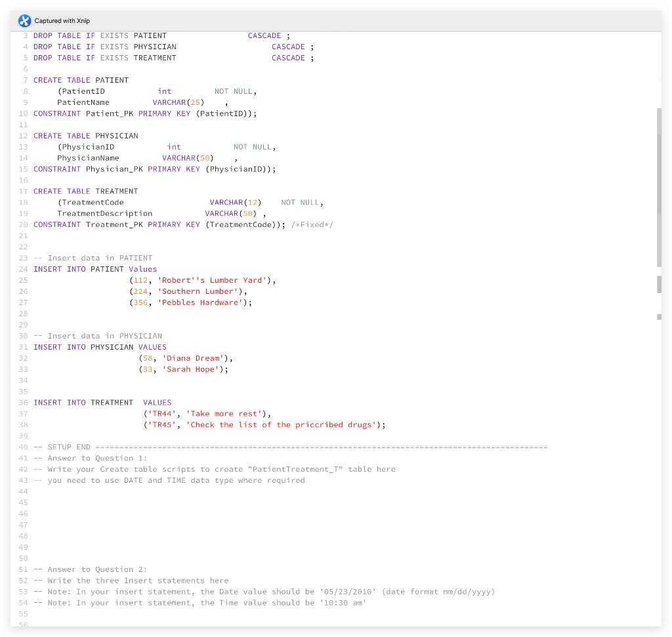
Task: Click the 'Sarah Hope' string
Action: pyautogui.click(x=190, y=370)
